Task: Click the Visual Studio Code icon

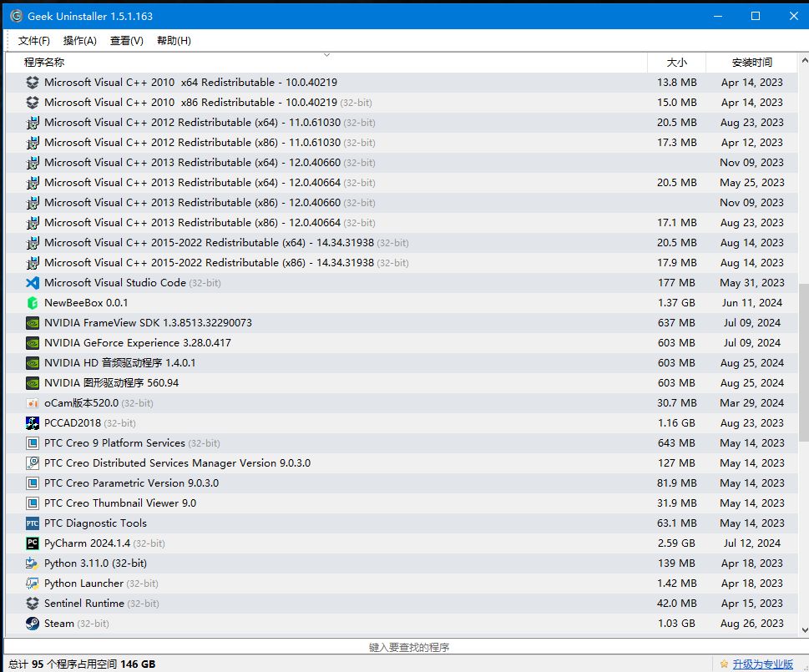Action: 33,283
